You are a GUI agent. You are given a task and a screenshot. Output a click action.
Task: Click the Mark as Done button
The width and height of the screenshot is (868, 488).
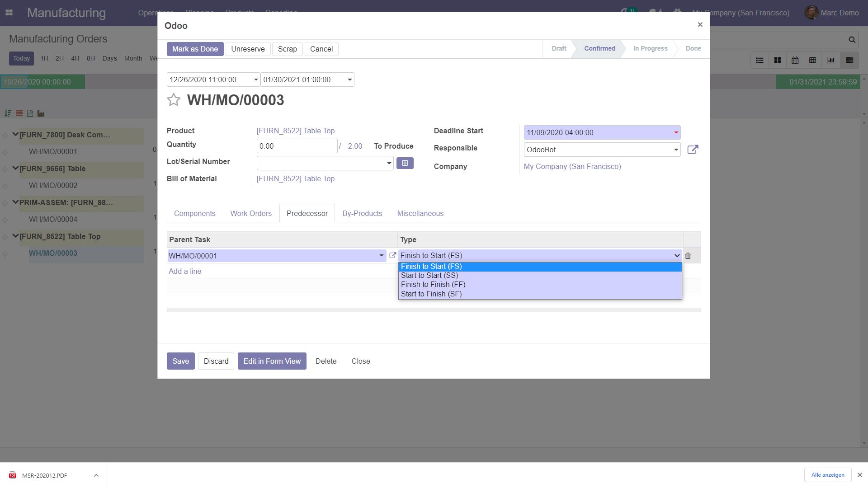click(x=195, y=49)
